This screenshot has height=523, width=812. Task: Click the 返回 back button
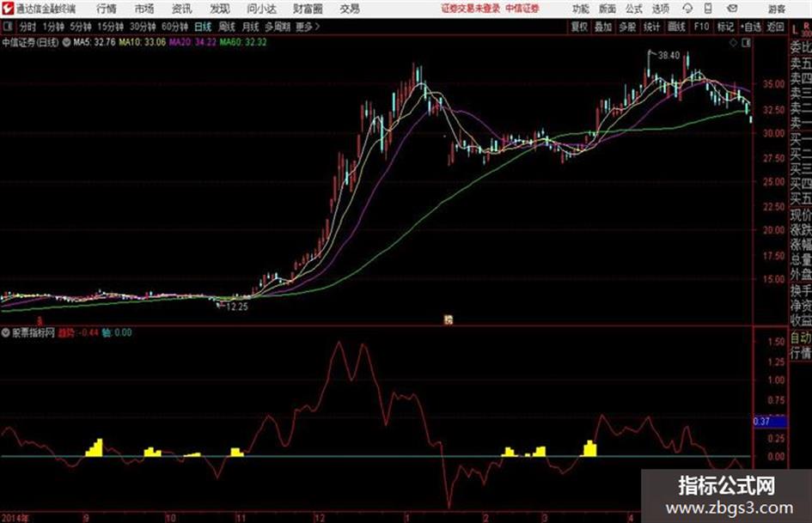point(775,27)
